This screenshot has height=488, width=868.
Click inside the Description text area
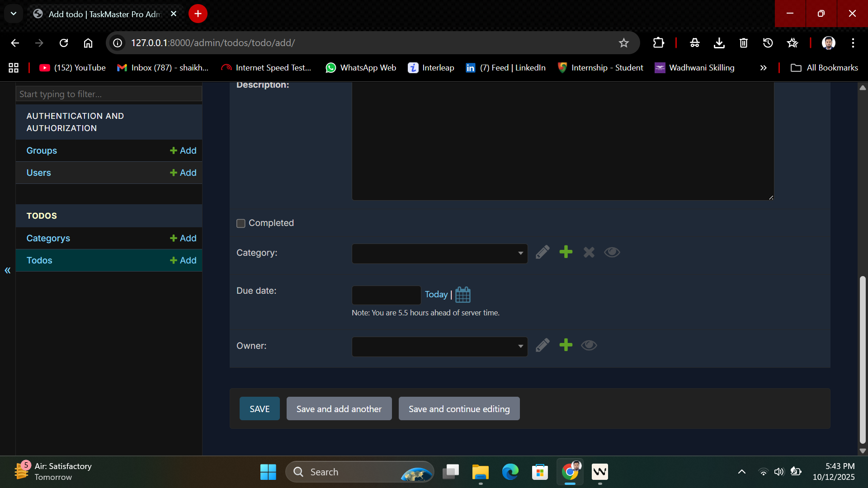click(x=563, y=141)
